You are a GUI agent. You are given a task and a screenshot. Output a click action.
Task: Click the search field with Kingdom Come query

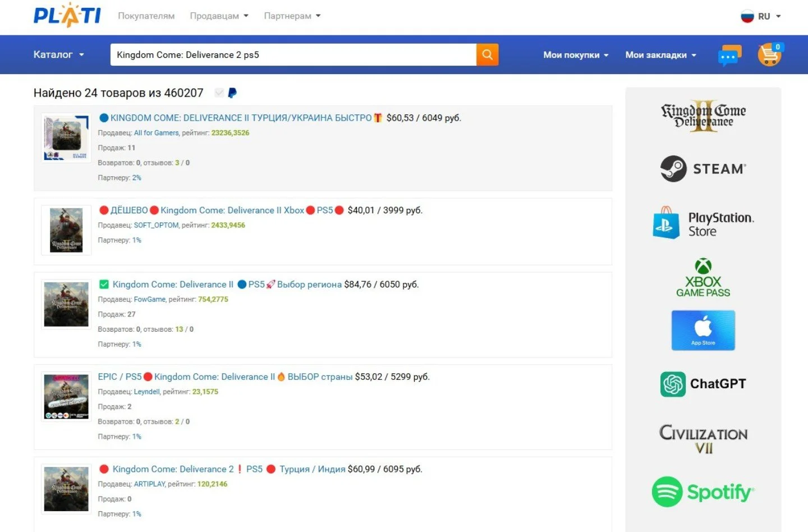click(293, 54)
